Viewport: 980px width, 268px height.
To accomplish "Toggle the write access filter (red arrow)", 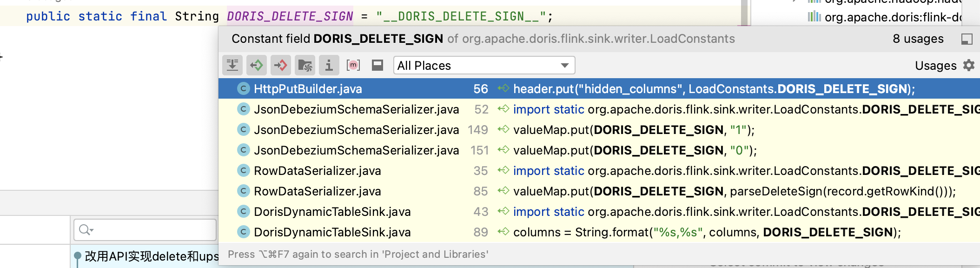I will (x=281, y=66).
